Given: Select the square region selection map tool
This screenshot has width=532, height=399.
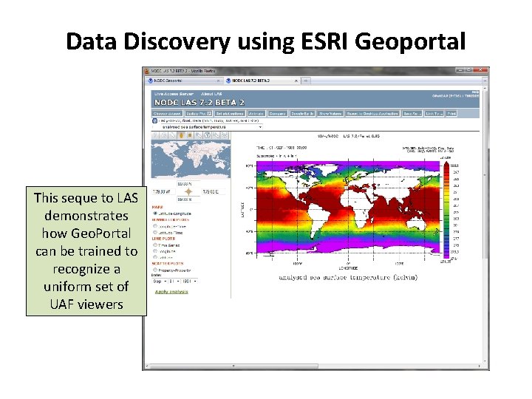Looking at the screenshot, I should click(190, 135).
